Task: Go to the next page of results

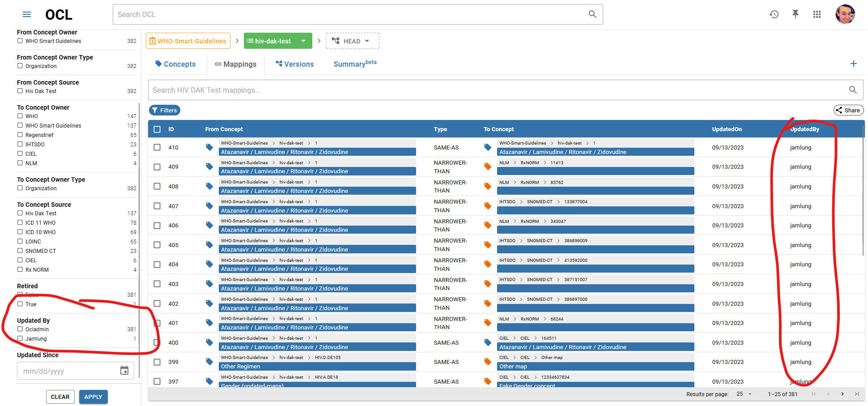Action: [x=842, y=394]
